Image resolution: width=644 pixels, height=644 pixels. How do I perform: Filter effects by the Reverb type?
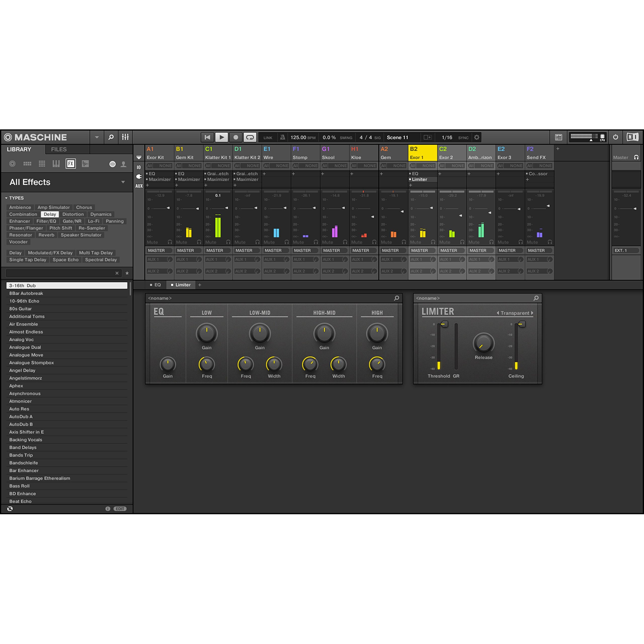click(x=46, y=235)
